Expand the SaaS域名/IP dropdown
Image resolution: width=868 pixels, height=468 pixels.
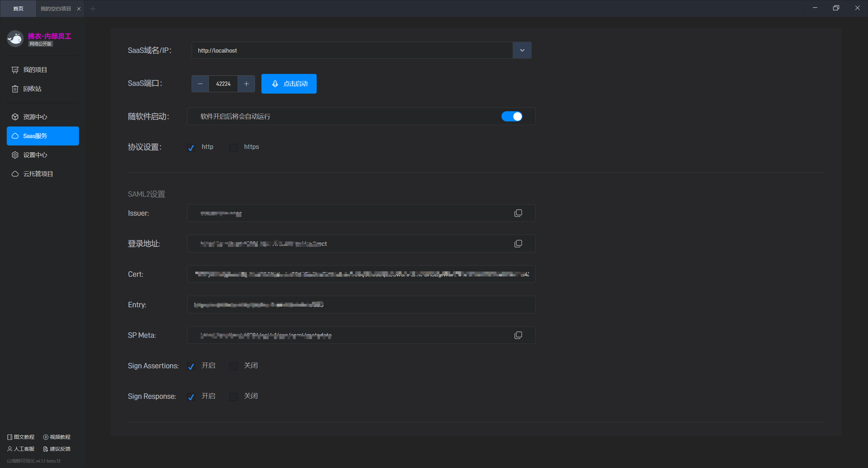522,50
